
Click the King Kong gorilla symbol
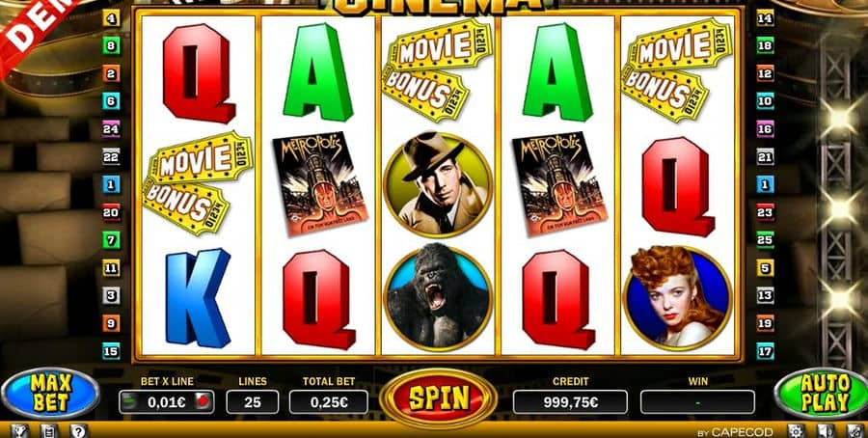point(438,298)
